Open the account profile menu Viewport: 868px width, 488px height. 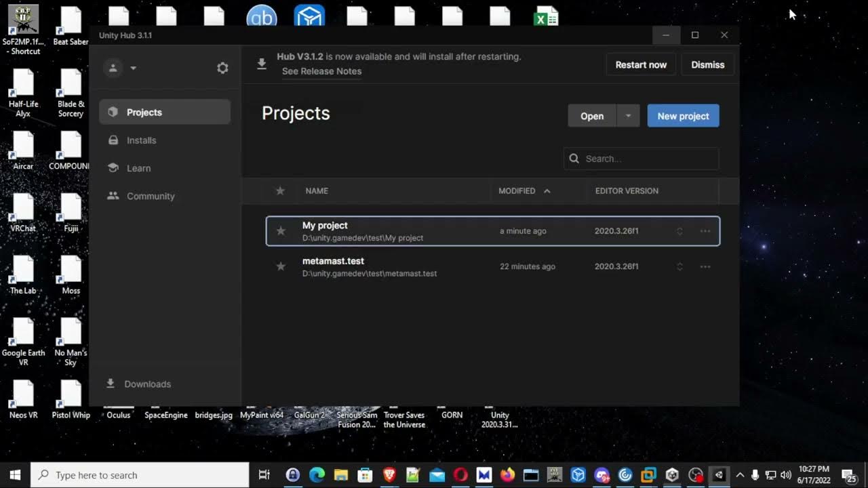coord(120,68)
